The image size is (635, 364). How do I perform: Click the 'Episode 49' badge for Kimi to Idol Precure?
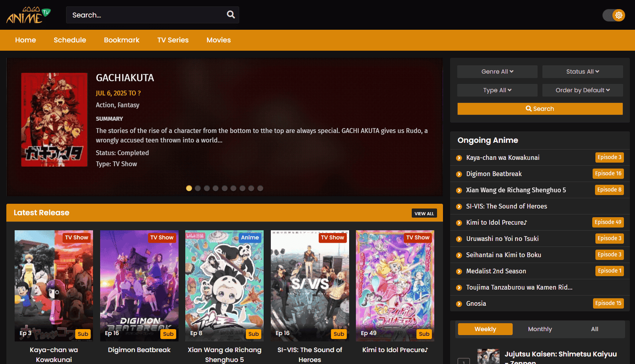pyautogui.click(x=608, y=222)
